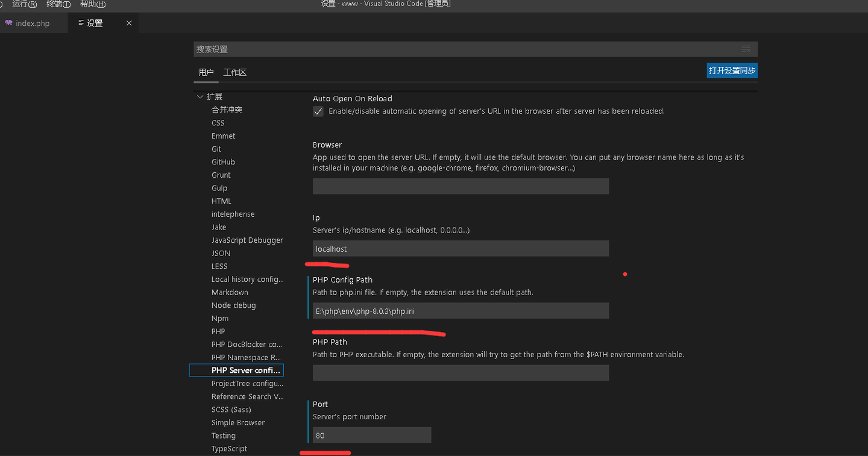Collapse the 扩展 tree section
This screenshot has width=868, height=456.
(x=201, y=96)
